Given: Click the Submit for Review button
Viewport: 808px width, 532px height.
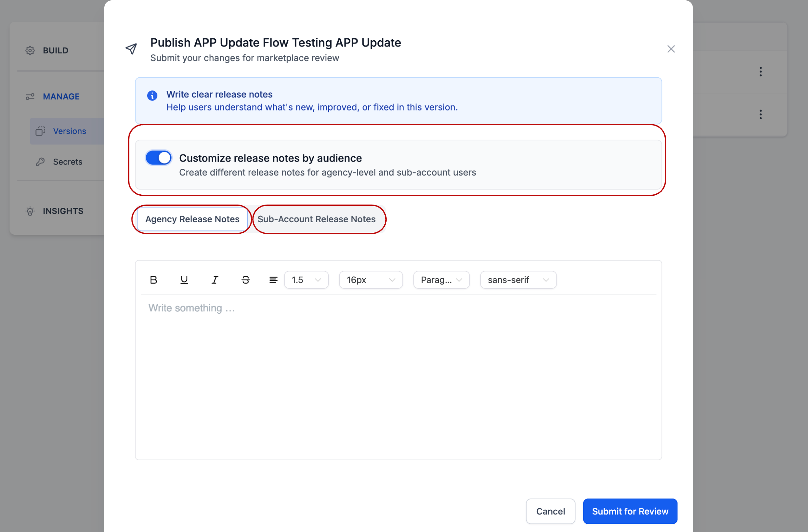Looking at the screenshot, I should coord(630,511).
